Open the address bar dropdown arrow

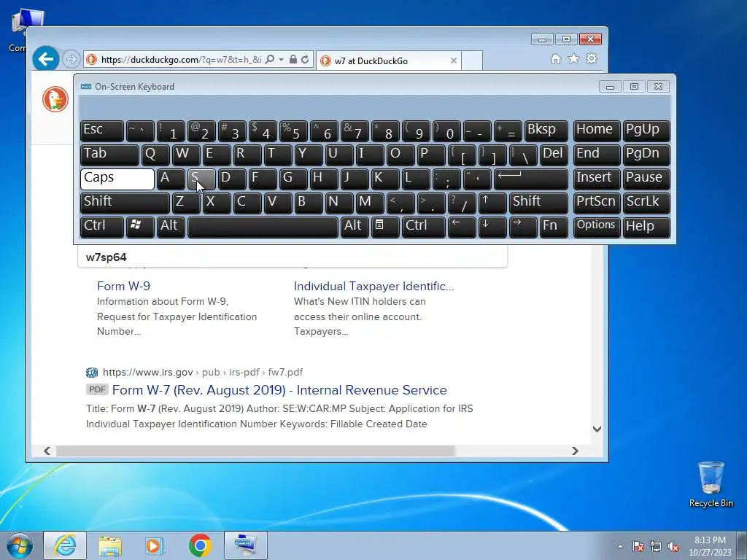tap(281, 60)
